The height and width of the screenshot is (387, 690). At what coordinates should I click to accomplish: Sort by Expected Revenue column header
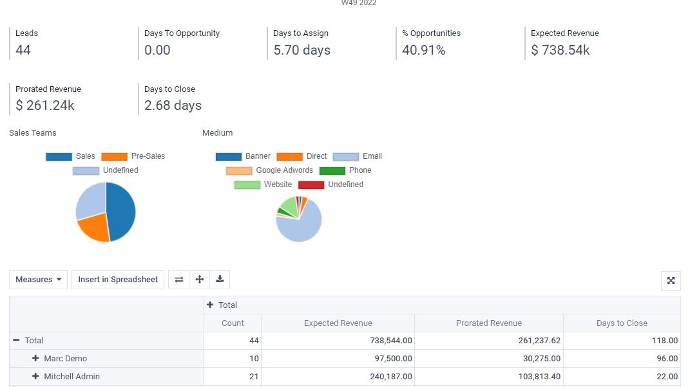(x=338, y=323)
